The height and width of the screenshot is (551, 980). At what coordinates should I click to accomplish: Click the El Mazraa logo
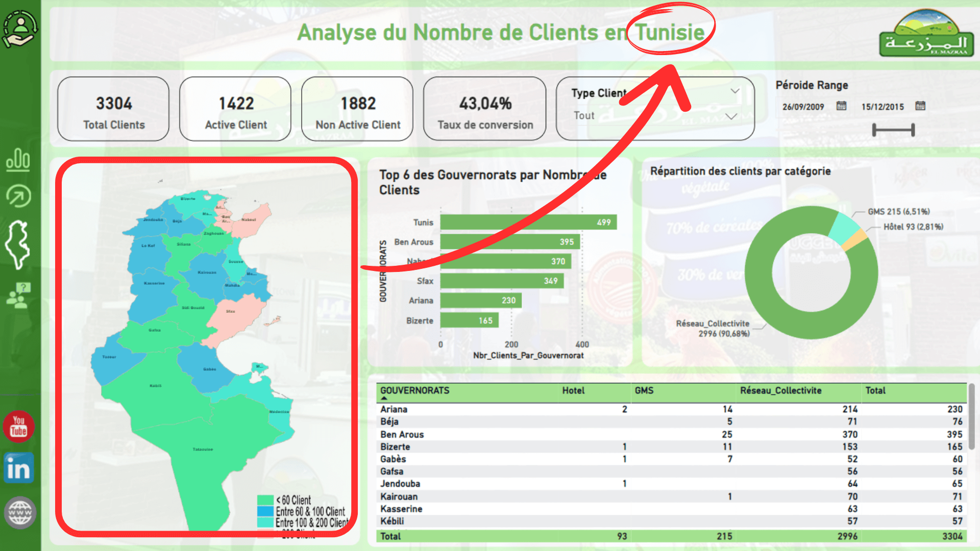point(926,33)
